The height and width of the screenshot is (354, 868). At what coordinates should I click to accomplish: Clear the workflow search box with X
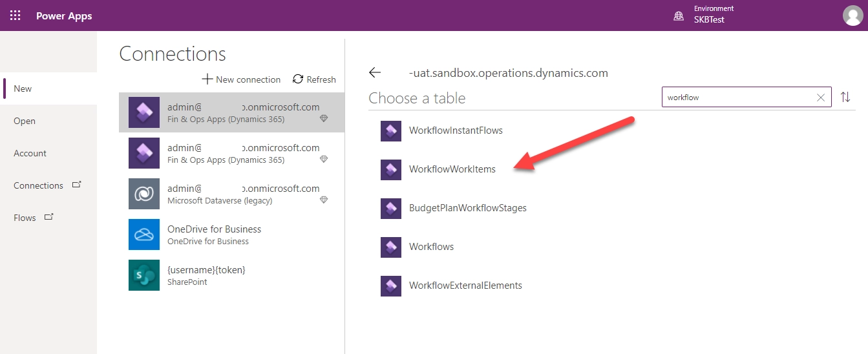[x=821, y=98]
